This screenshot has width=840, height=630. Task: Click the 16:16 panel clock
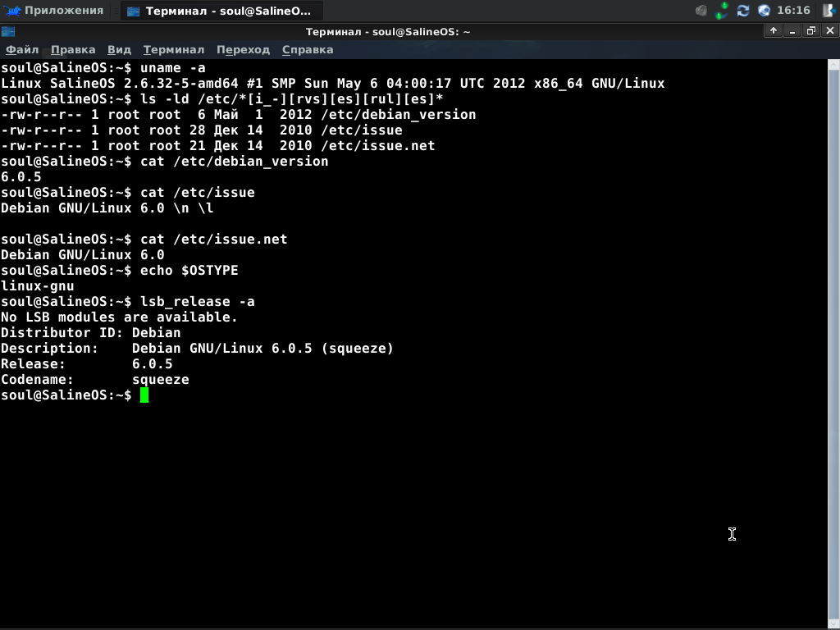pos(793,11)
